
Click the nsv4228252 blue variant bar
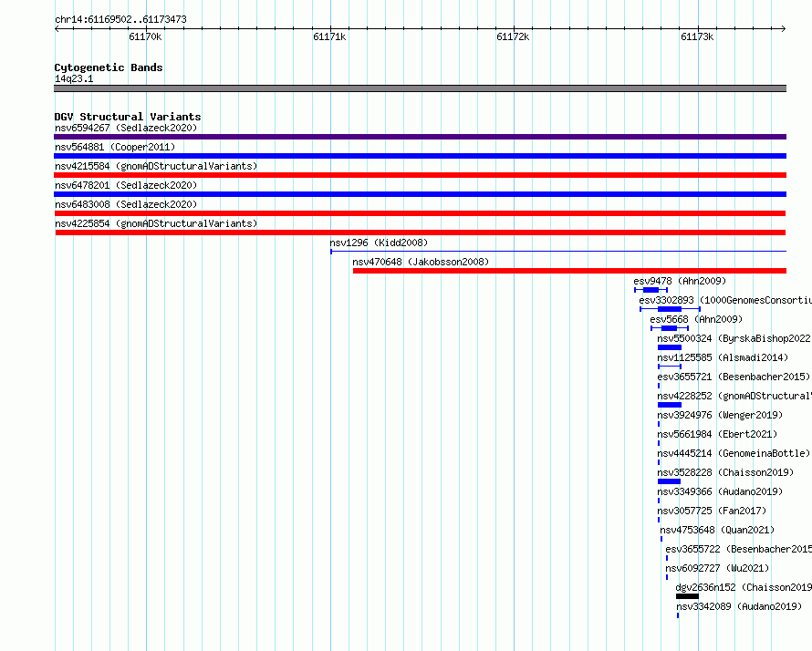point(670,405)
